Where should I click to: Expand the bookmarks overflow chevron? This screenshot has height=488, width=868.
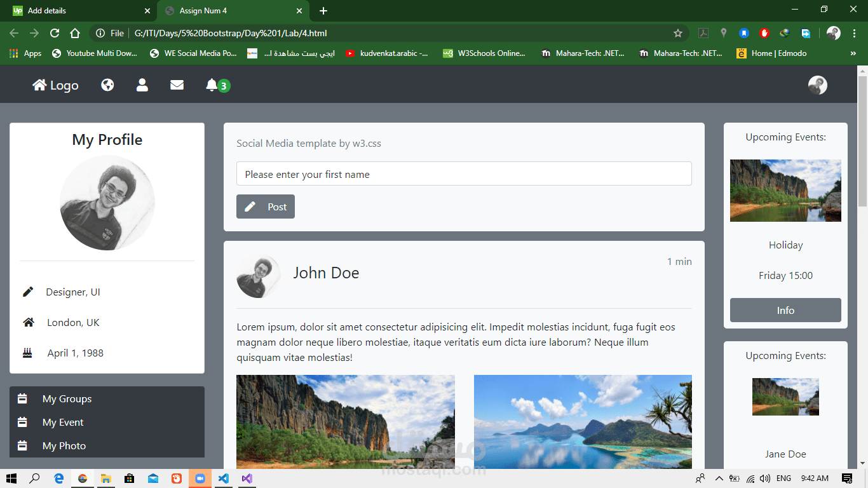click(x=853, y=53)
